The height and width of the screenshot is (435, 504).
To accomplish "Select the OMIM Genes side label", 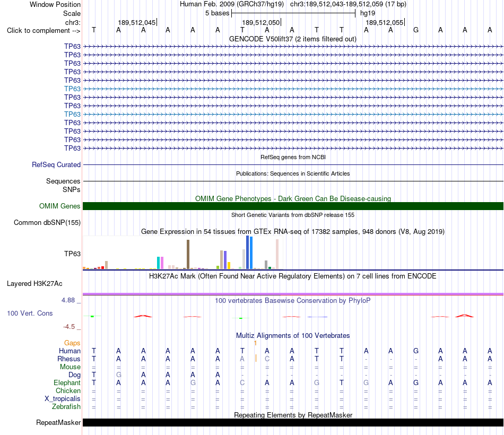I will click(60, 206).
